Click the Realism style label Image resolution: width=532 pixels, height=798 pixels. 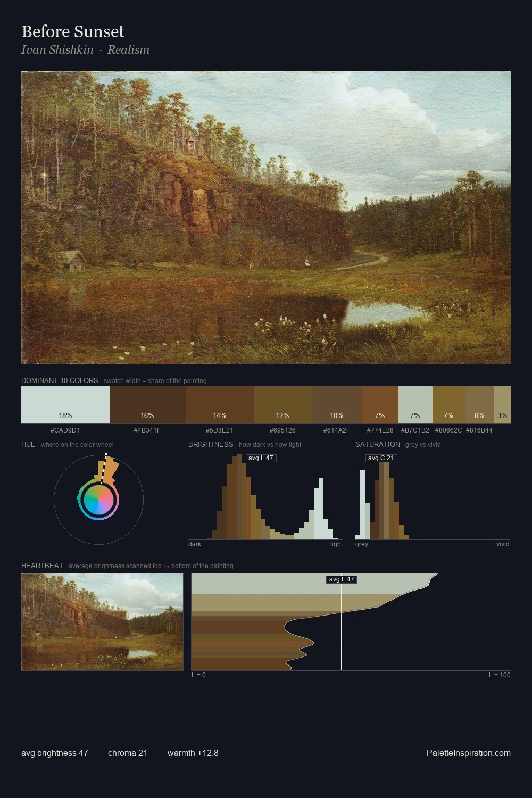tap(128, 50)
